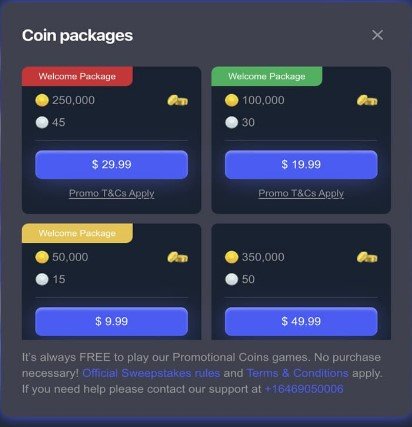Click the gold coin icon beside 50,000
This screenshot has height=427, width=412.
pos(42,257)
